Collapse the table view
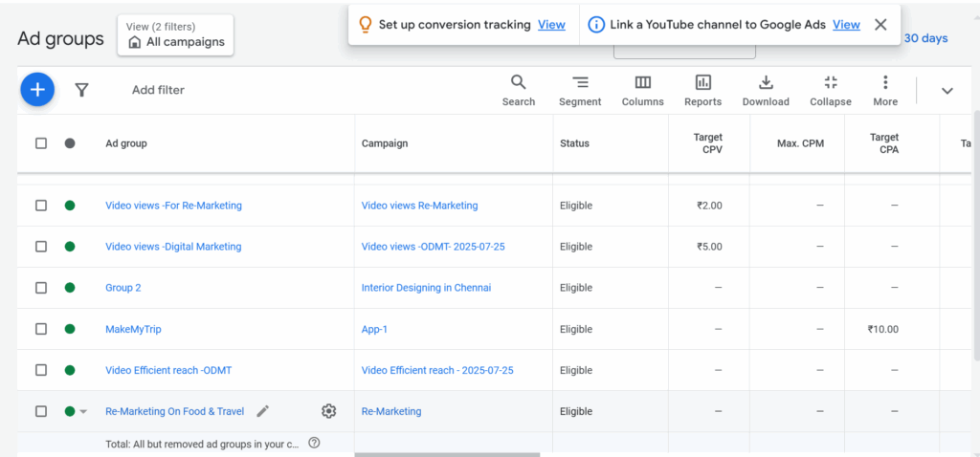The width and height of the screenshot is (980, 457). point(830,90)
